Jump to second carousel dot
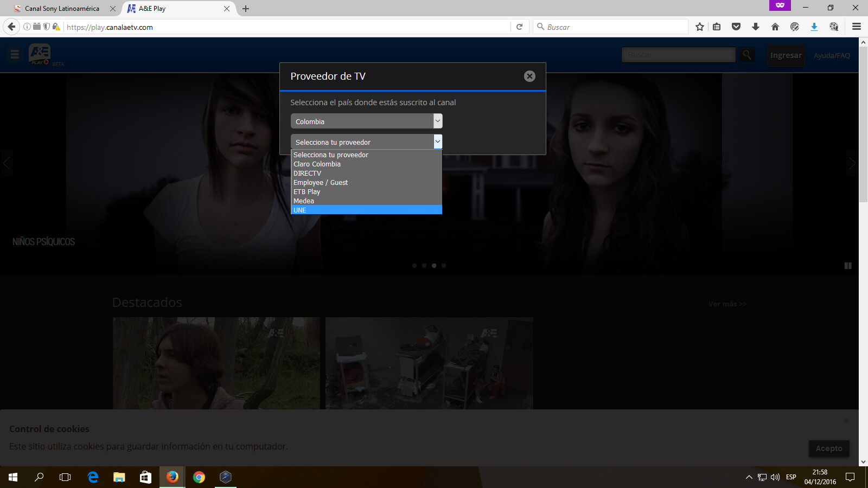Image resolution: width=868 pixels, height=488 pixels. tap(424, 266)
